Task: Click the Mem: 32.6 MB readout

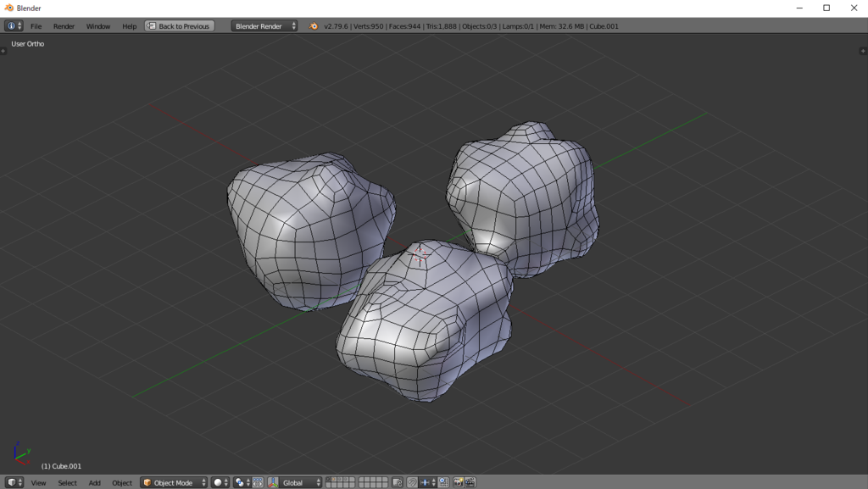Action: click(x=562, y=26)
